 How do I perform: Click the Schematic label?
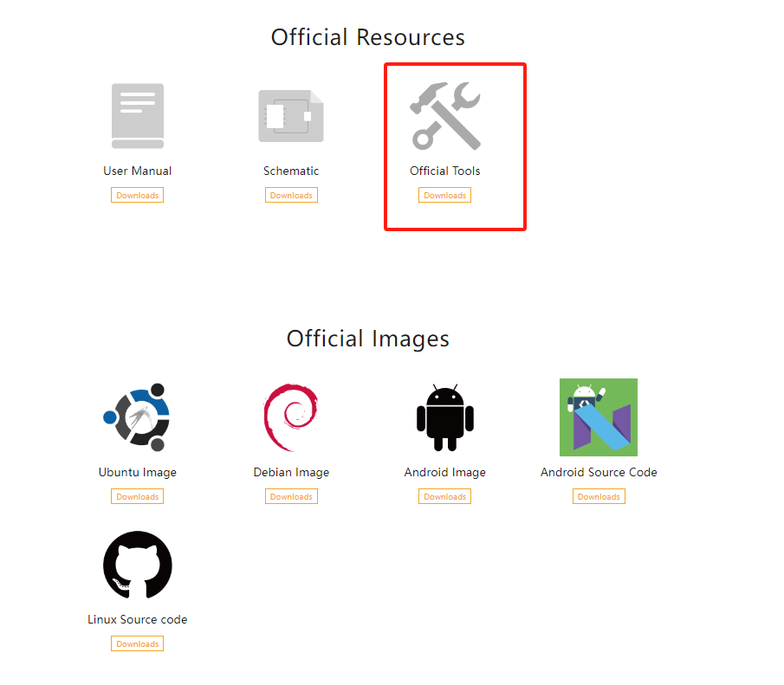click(x=291, y=171)
